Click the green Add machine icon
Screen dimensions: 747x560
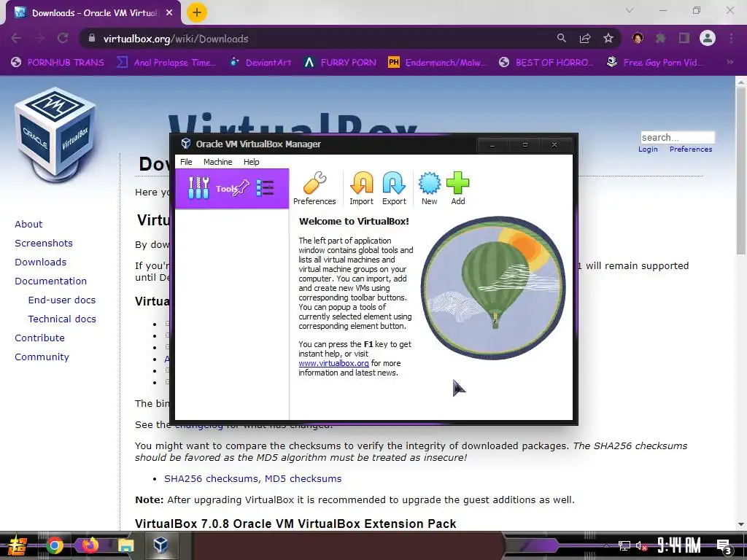pos(458,189)
